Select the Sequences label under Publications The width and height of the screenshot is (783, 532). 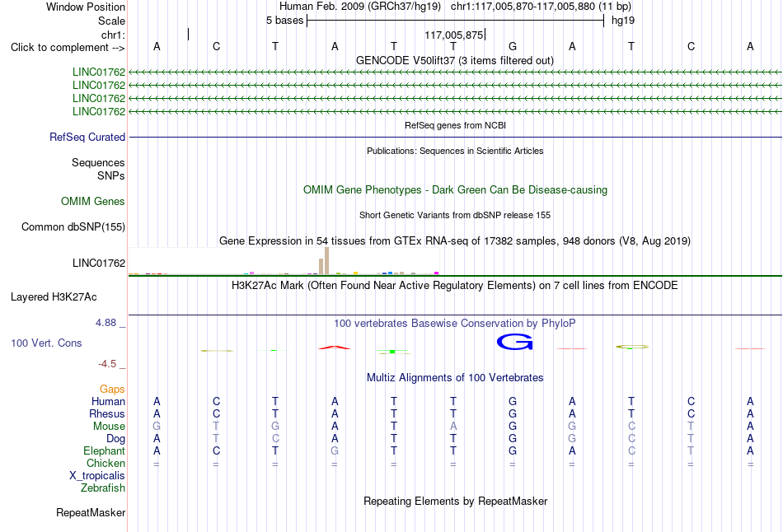click(98, 163)
